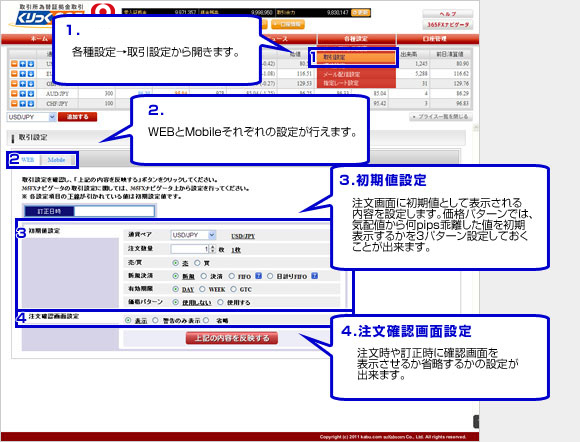Choose 指定レート設定 from the dropdown menu
580x442 pixels.
click(356, 83)
